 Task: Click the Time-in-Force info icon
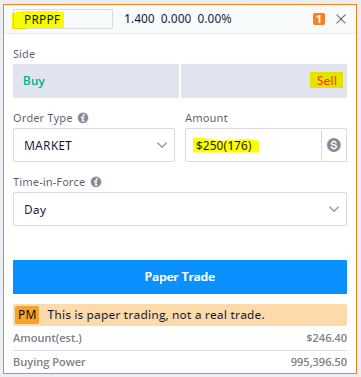click(x=96, y=182)
